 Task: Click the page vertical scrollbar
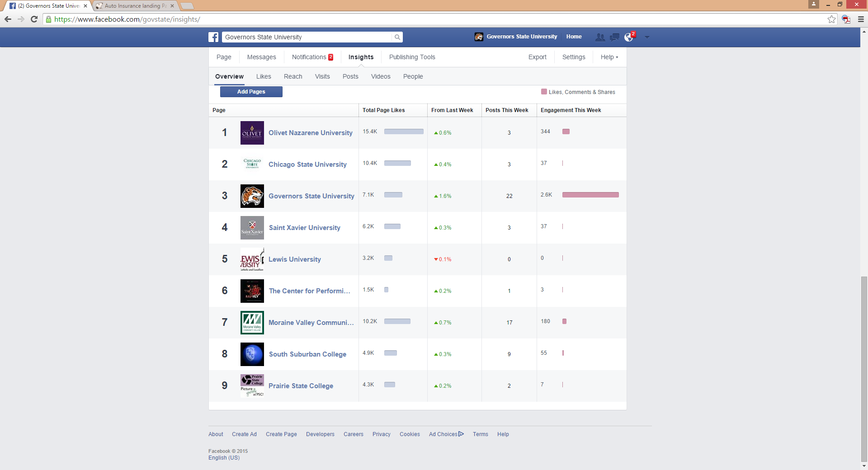pyautogui.click(x=864, y=368)
